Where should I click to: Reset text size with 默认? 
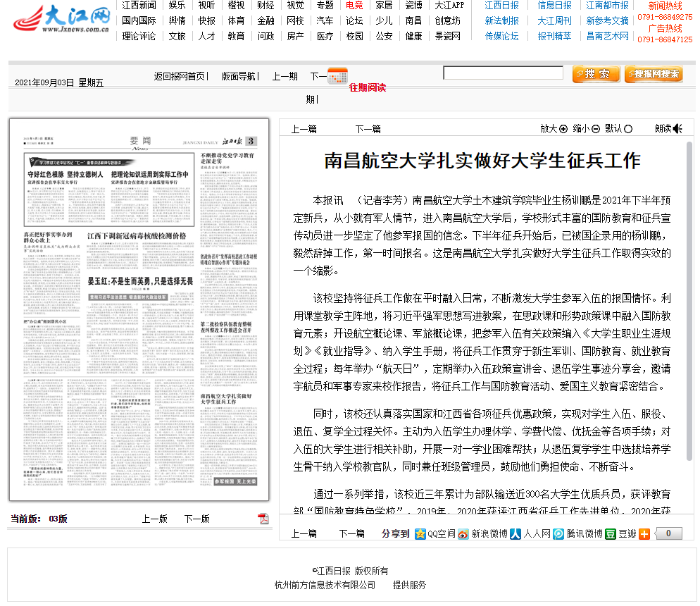coord(618,128)
